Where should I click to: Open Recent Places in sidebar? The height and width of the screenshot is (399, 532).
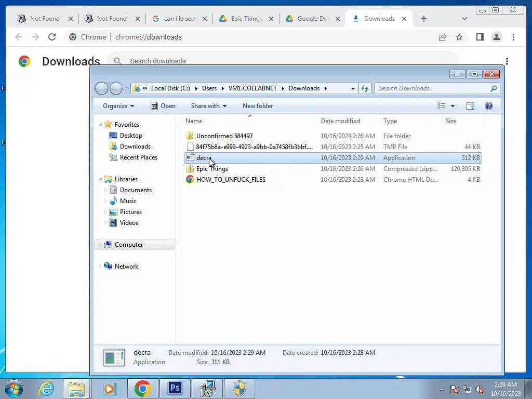pyautogui.click(x=133, y=157)
